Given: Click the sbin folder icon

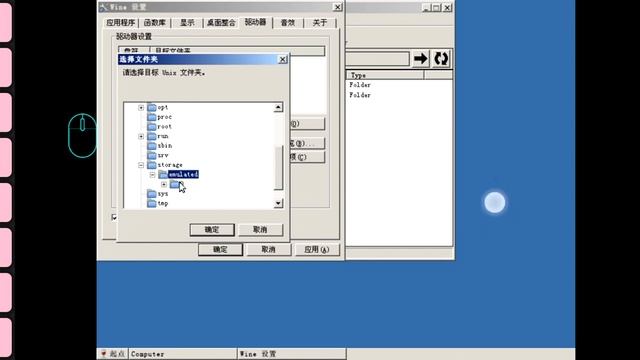Looking at the screenshot, I should pyautogui.click(x=151, y=146).
